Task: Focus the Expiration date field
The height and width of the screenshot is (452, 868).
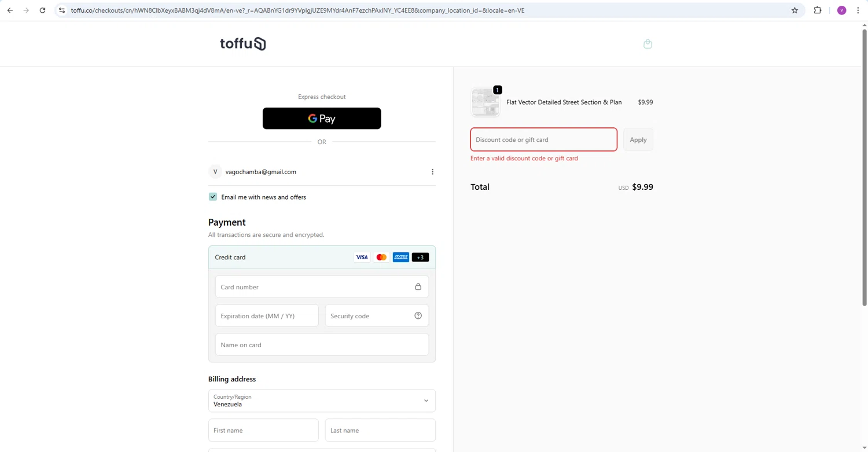Action: click(267, 316)
